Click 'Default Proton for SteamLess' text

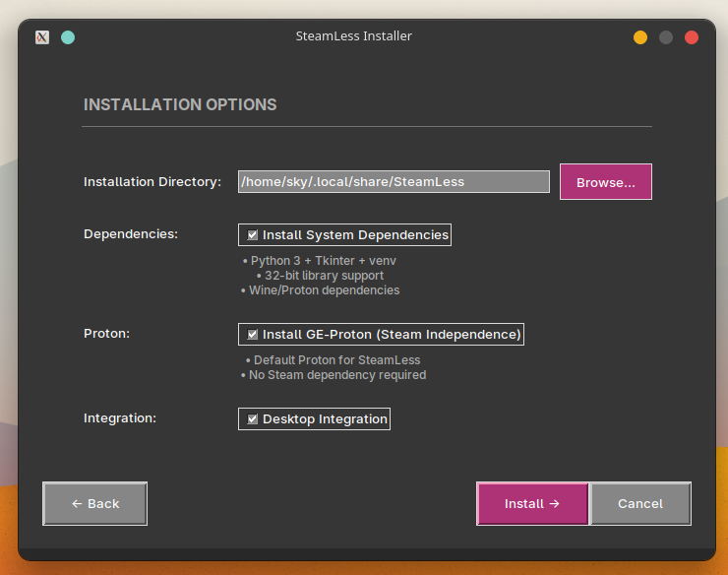[x=333, y=360]
